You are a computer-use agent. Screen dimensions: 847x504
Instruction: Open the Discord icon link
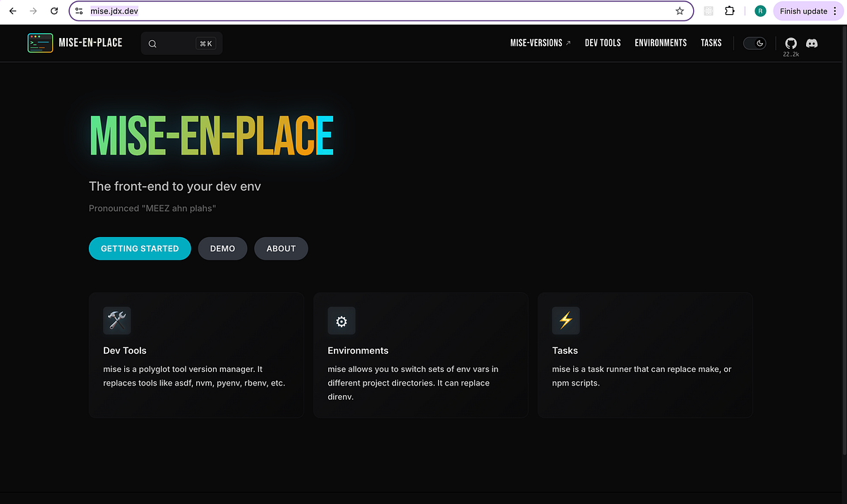coord(812,43)
